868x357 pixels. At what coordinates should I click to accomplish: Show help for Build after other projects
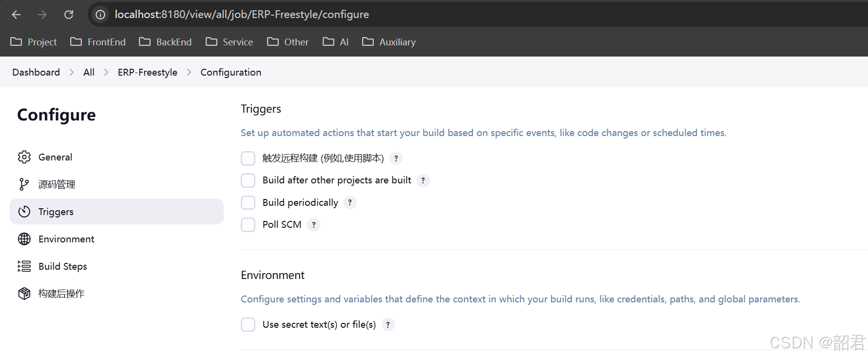point(423,180)
